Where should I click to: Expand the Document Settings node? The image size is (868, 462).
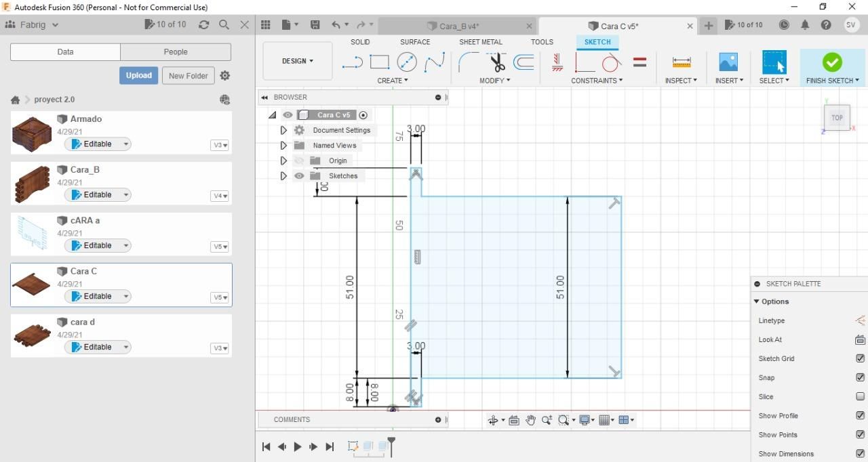click(x=283, y=130)
